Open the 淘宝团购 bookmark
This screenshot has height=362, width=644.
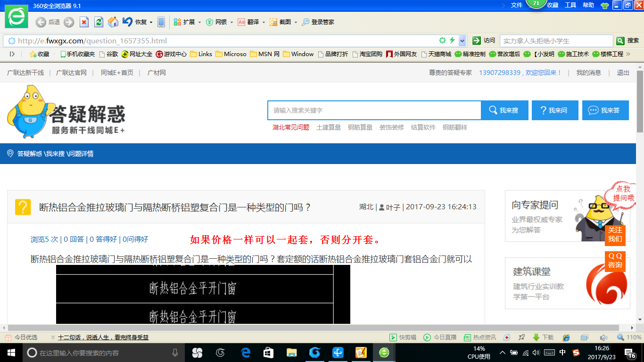pos(367,54)
